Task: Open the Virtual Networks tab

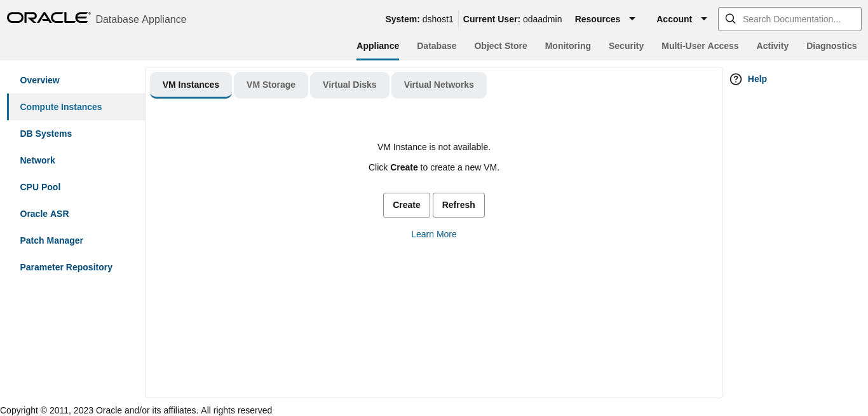Action: [438, 85]
